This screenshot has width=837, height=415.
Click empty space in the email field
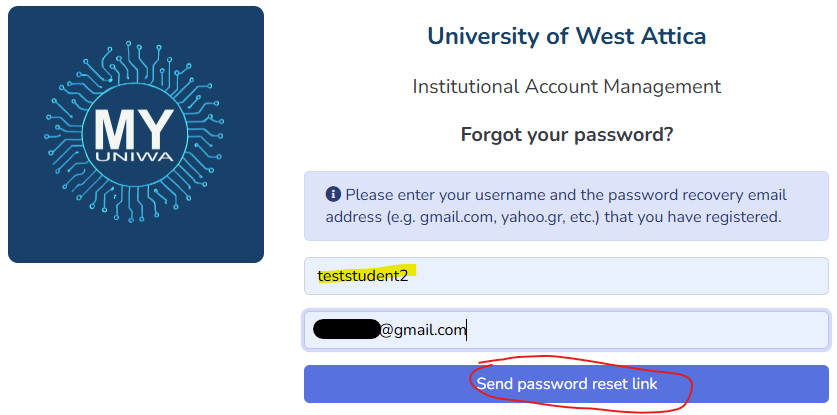point(650,330)
